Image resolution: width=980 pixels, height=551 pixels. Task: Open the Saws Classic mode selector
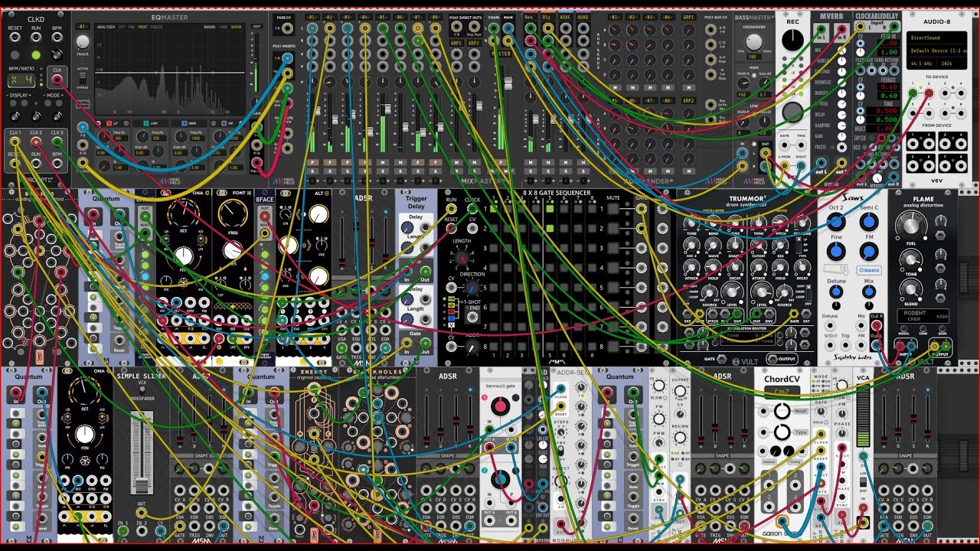click(x=869, y=270)
